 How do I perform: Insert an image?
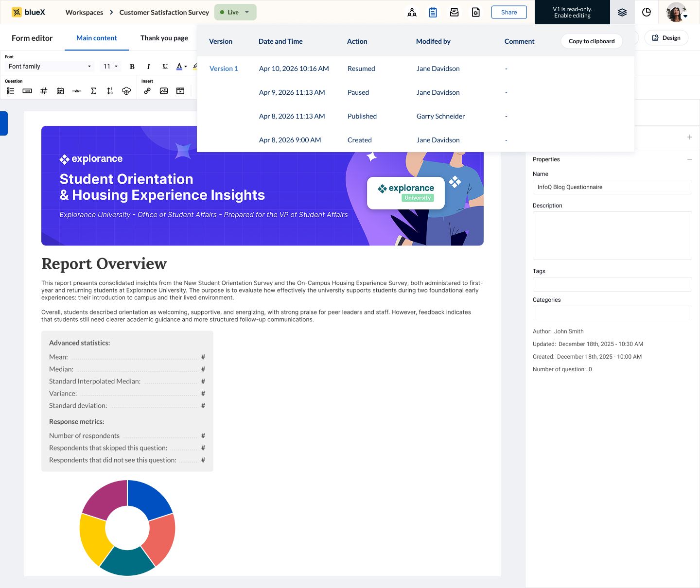click(164, 91)
